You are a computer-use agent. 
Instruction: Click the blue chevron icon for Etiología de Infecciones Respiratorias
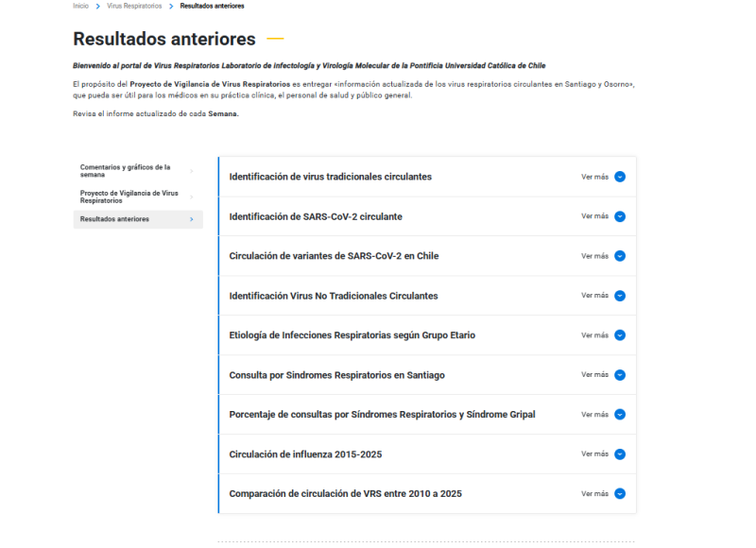click(x=620, y=335)
